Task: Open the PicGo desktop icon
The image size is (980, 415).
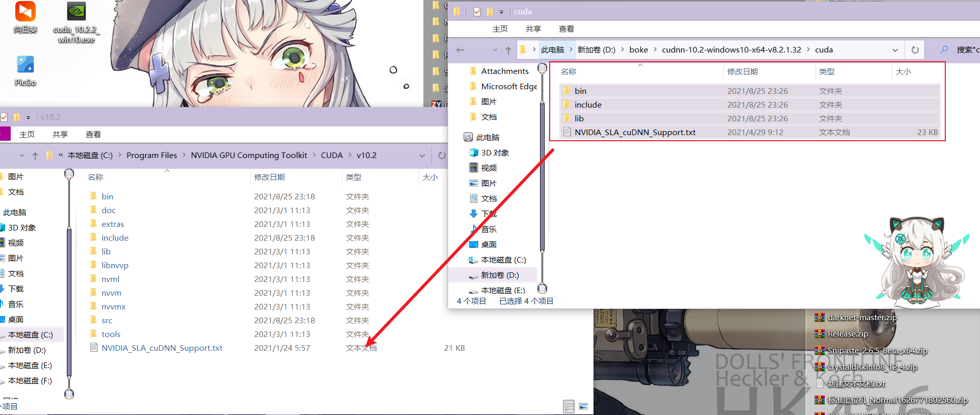Action: [25, 70]
